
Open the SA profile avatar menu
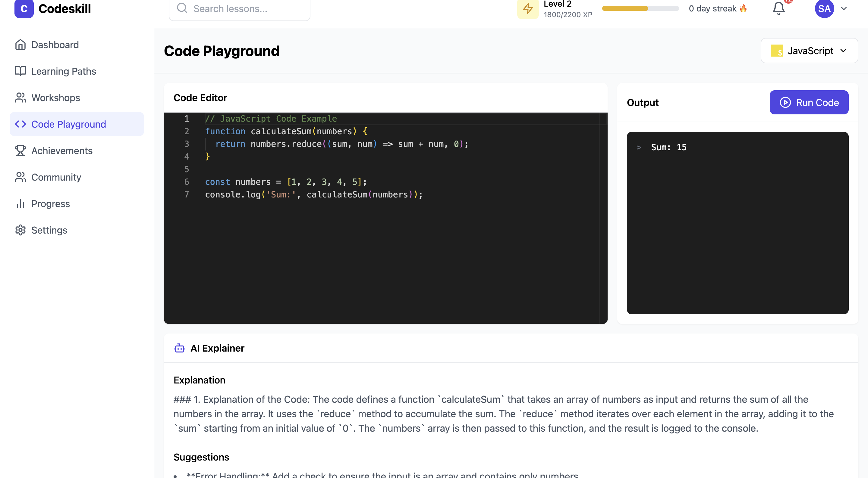click(824, 8)
